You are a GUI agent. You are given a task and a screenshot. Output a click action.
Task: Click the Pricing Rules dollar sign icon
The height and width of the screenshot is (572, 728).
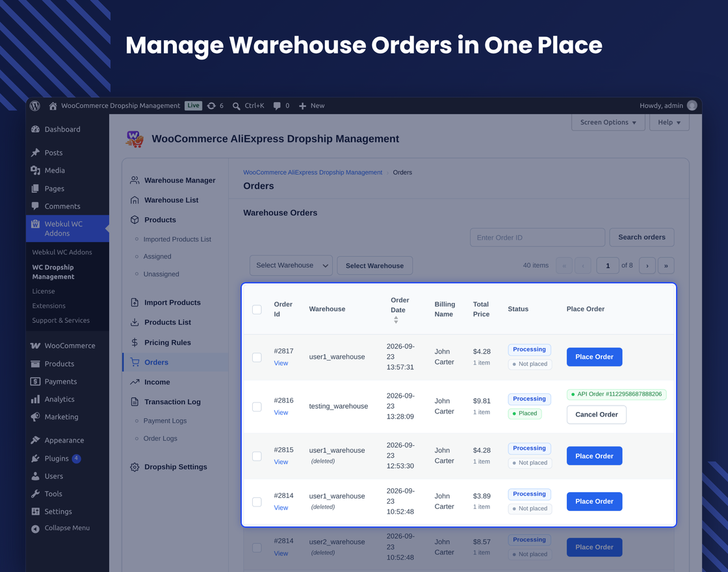135,342
